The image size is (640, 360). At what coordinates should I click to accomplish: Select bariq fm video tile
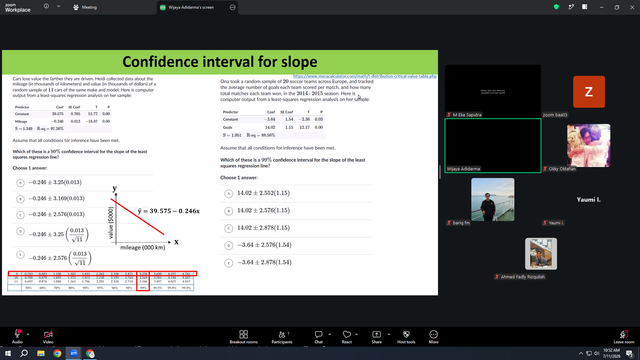coord(493,200)
